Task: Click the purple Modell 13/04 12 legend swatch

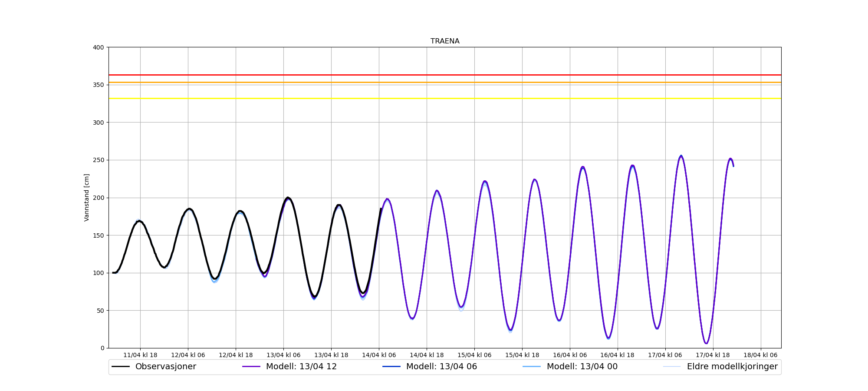Action: click(251, 367)
